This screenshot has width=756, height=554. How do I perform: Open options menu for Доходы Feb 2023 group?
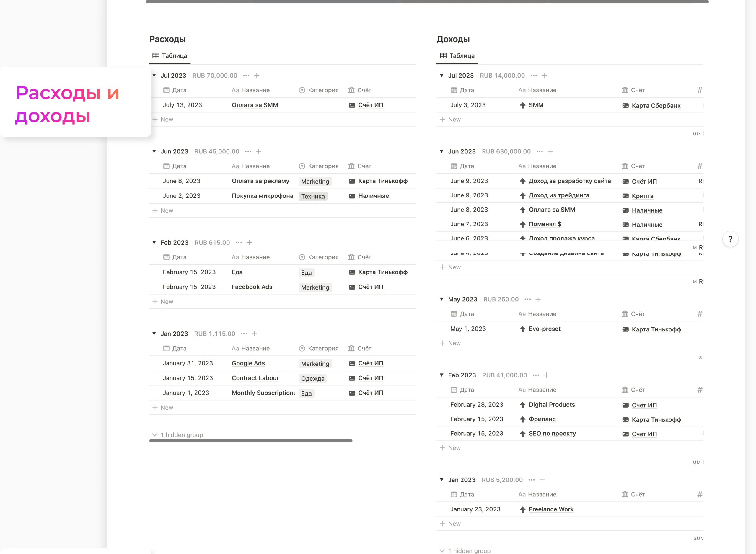click(536, 375)
